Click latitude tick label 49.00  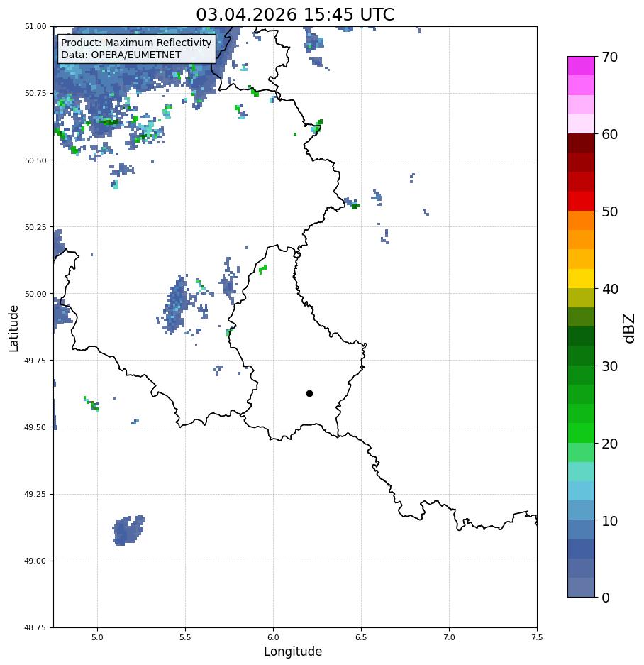(35, 561)
